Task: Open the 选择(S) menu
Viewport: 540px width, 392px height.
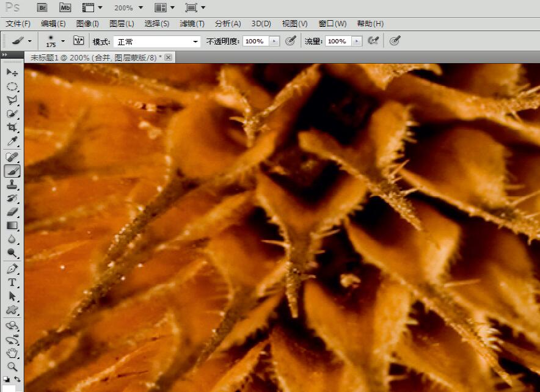Action: (157, 24)
